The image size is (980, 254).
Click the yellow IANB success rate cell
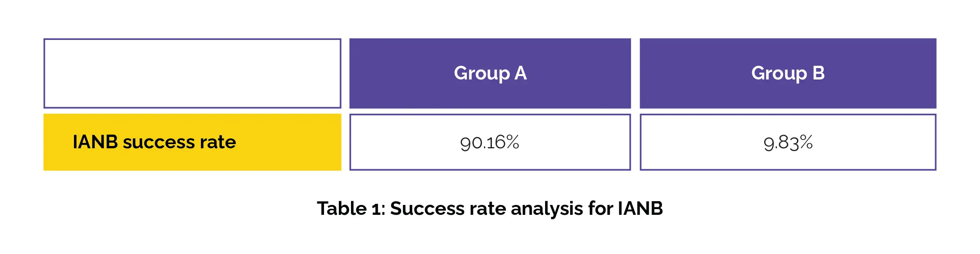click(x=192, y=142)
